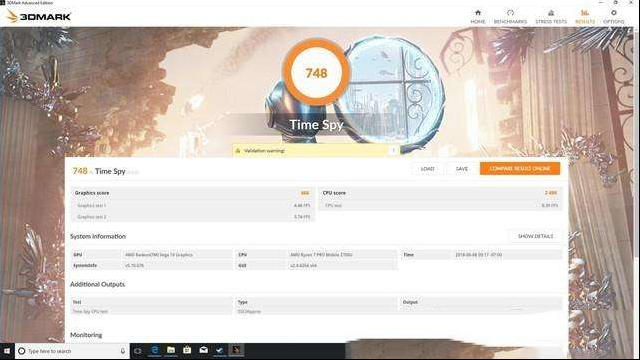Open the Mail app from taskbar
This screenshot has width=640, height=360.
204,351
